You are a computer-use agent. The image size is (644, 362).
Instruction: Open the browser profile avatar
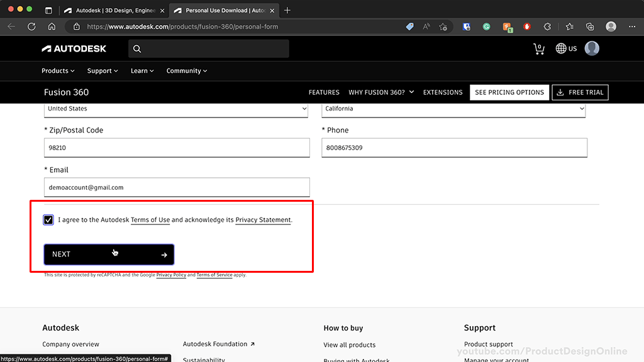pyautogui.click(x=611, y=26)
